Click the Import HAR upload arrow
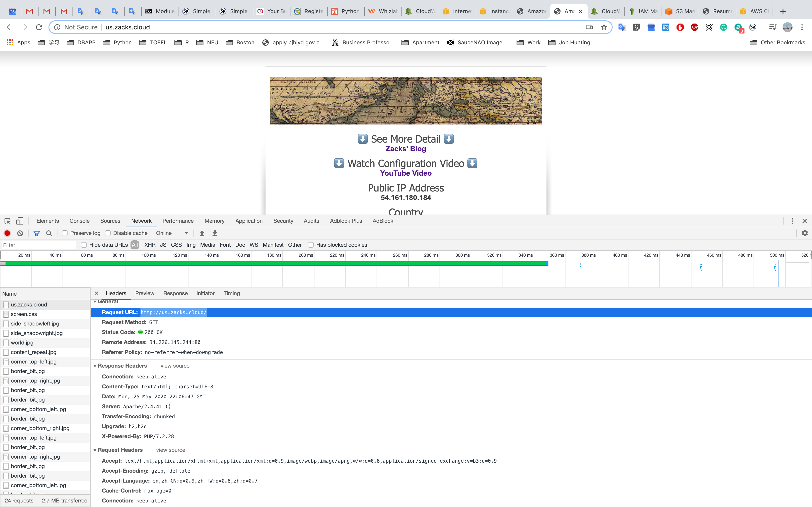This screenshot has height=507, width=812. pyautogui.click(x=202, y=233)
